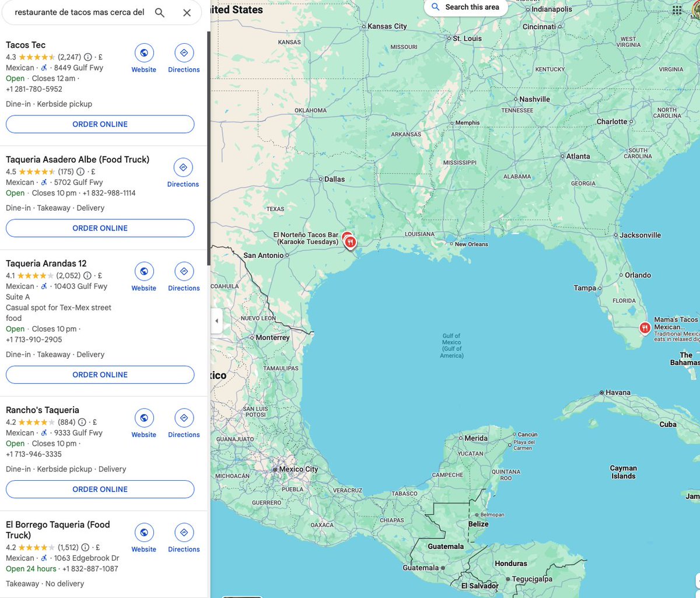The height and width of the screenshot is (598, 700).
Task: Click address 5702 Gulf Fwy
Action: pyautogui.click(x=78, y=182)
